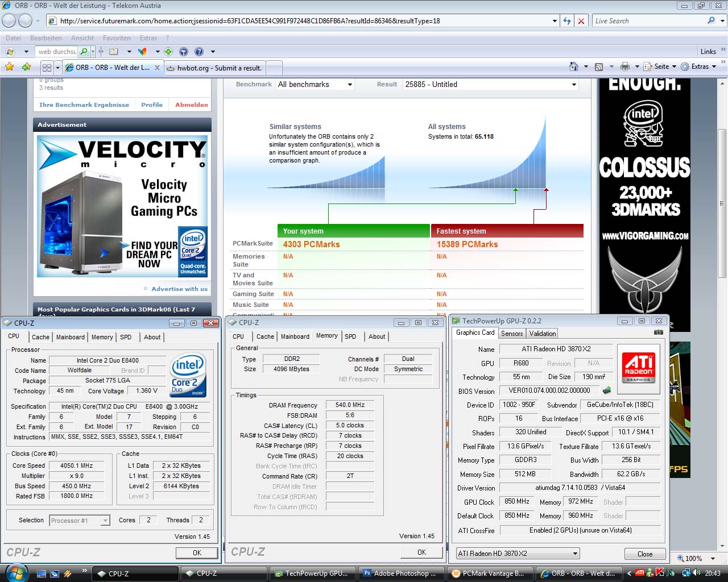Screen dimensions: 728x582
Task: Click the Adobe Photoshop taskbar button
Action: (400, 573)
